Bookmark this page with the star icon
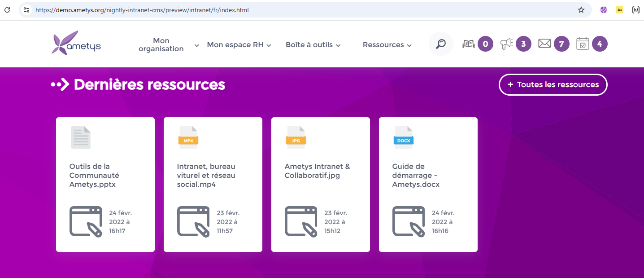Viewport: 644px width, 278px height. 581,10
